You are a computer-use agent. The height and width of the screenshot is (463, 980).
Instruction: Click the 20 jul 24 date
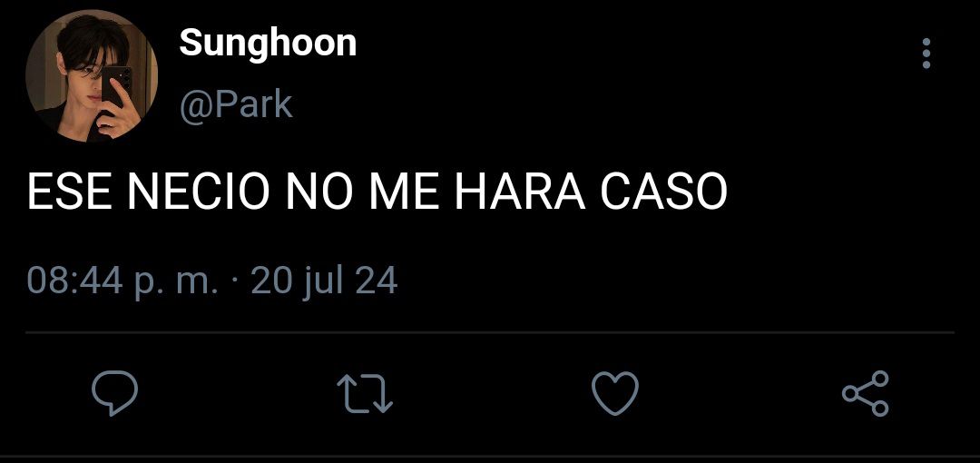[x=324, y=281]
